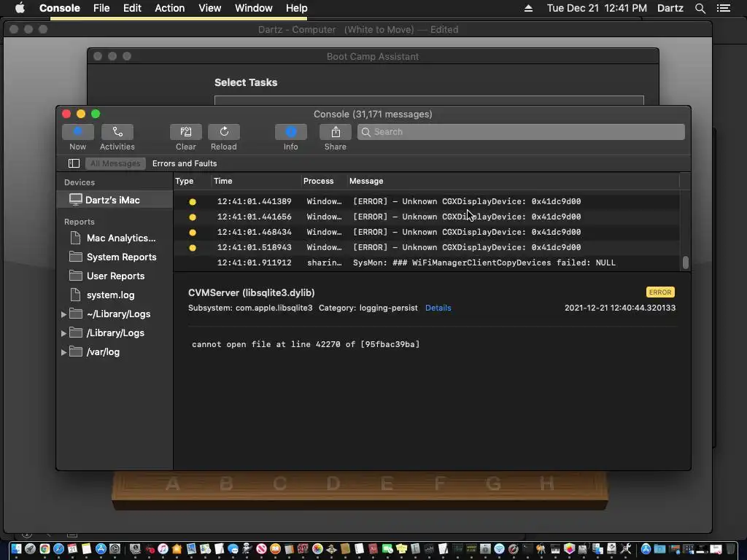
Task: Open the Window menu
Action: click(253, 8)
